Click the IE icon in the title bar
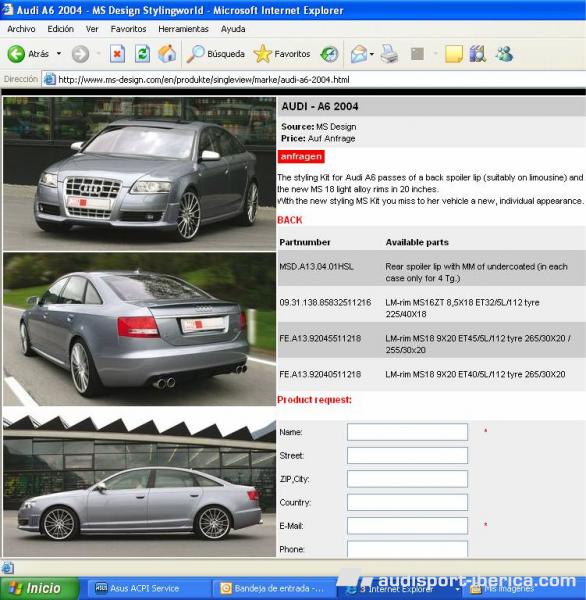 tap(8, 9)
